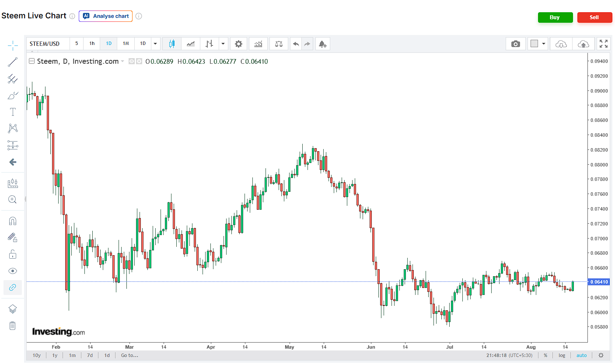
Task: Save chart layout to cloud
Action: pyautogui.click(x=583, y=44)
